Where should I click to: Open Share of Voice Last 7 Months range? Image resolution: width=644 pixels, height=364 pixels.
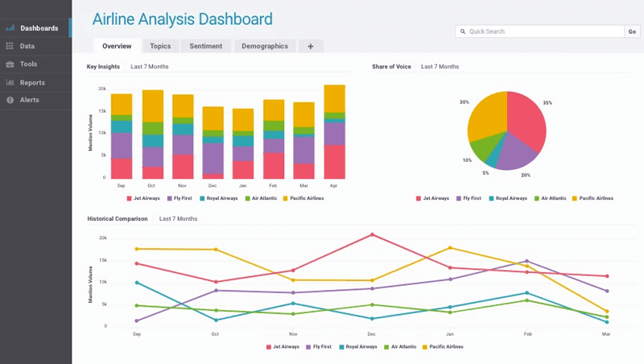(x=440, y=67)
